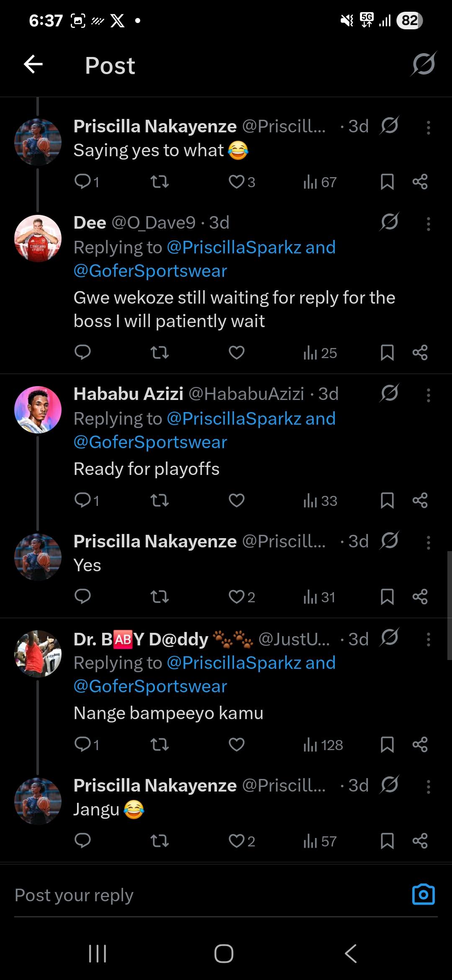The width and height of the screenshot is (452, 980).
Task: View Dee's profile picture
Action: tap(38, 238)
